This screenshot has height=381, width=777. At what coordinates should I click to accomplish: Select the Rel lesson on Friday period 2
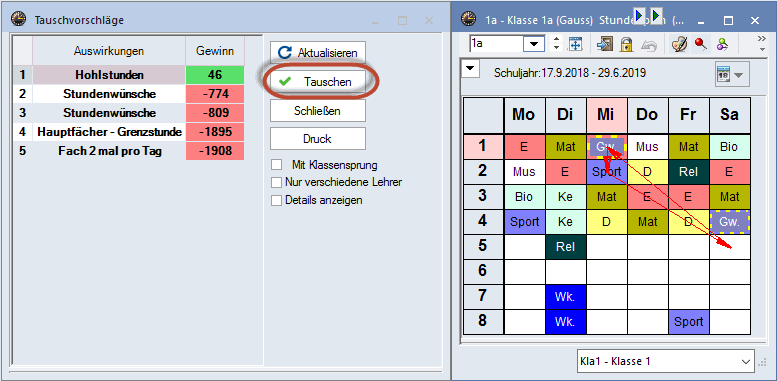pos(689,171)
